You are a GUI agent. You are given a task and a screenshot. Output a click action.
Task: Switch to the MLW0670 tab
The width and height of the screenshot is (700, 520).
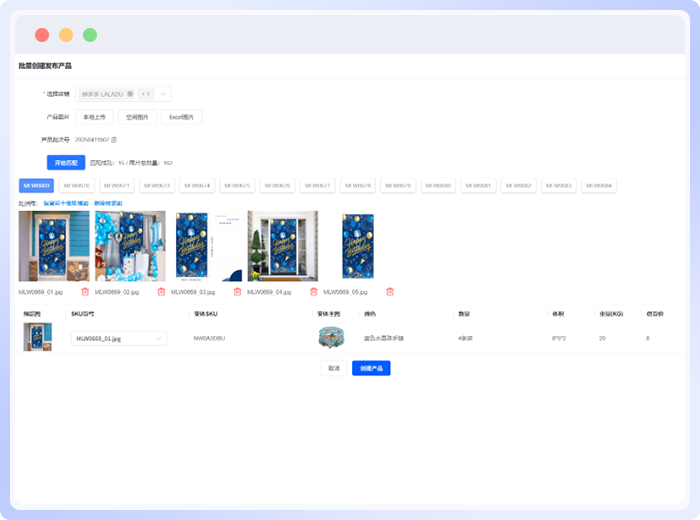76,186
